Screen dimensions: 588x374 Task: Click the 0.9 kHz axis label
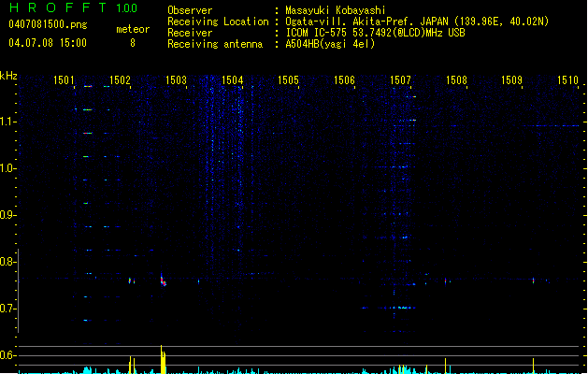[7, 215]
